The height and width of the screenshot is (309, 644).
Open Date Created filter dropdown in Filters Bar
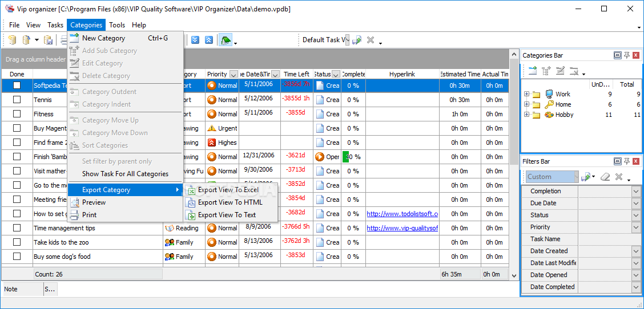click(636, 251)
